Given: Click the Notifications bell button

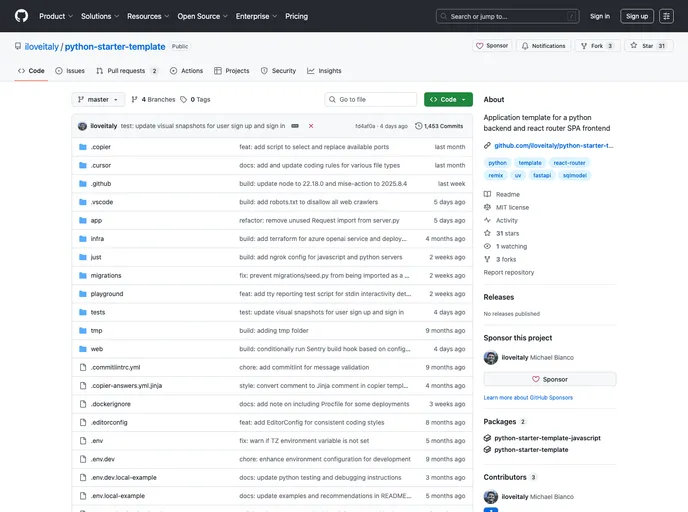Looking at the screenshot, I should 543,46.
